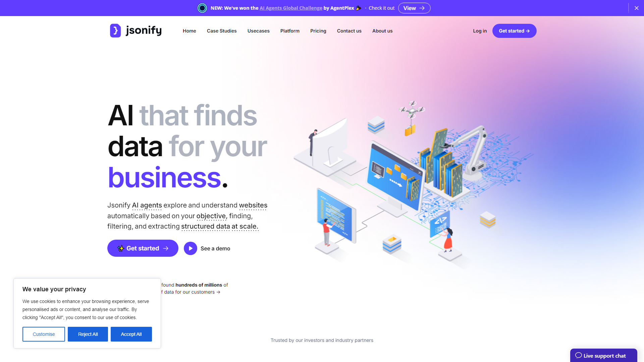The height and width of the screenshot is (362, 644).
Task: Expand the Usecases navigation dropdown
Action: point(258,31)
